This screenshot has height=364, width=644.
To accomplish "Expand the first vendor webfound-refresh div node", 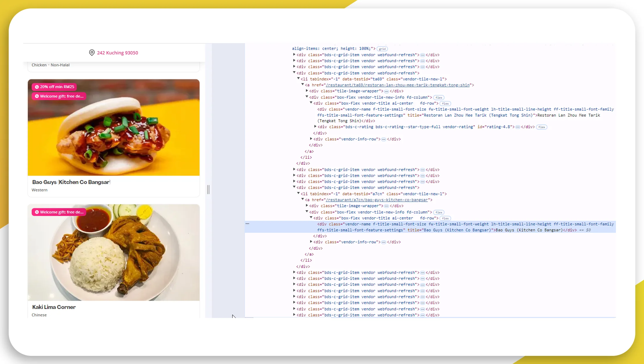I will (x=294, y=55).
